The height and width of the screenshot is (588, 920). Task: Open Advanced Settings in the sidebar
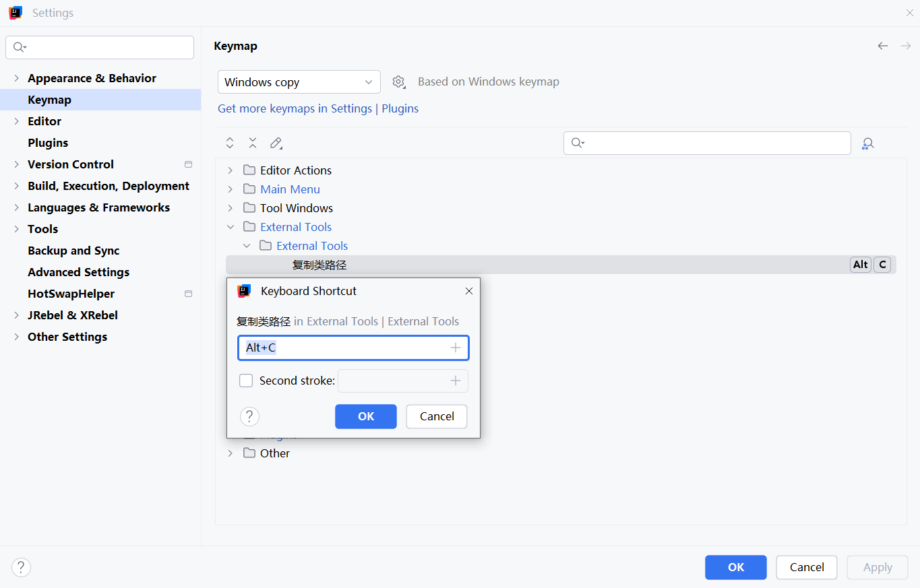(x=78, y=272)
